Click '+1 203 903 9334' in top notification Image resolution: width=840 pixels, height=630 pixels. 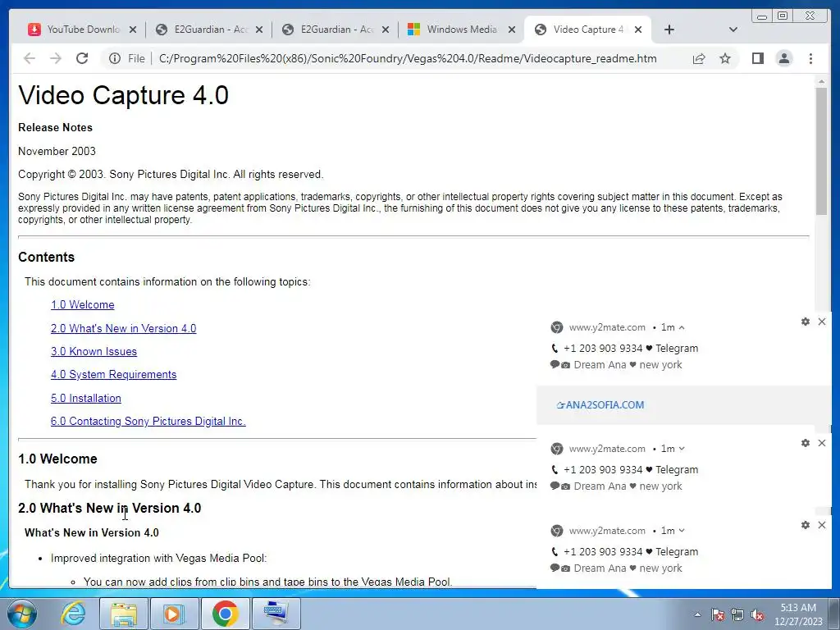tap(603, 348)
